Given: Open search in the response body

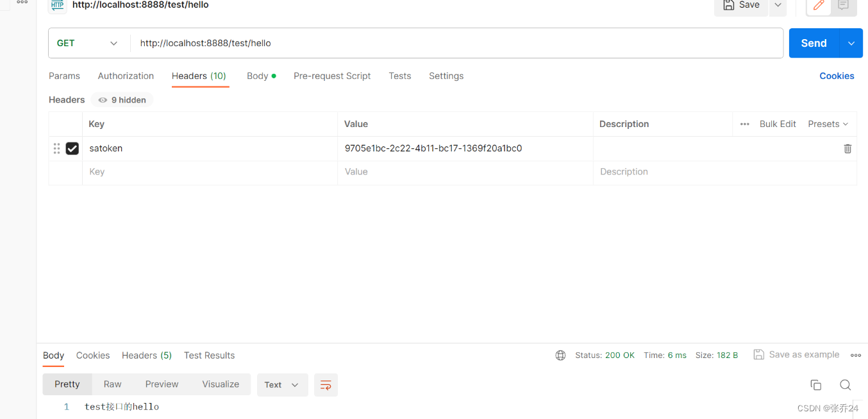Looking at the screenshot, I should point(845,384).
